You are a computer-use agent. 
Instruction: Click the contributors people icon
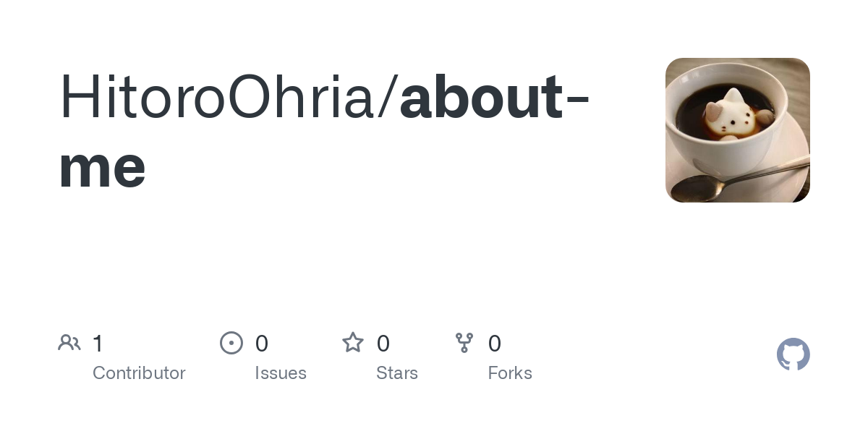click(x=69, y=343)
